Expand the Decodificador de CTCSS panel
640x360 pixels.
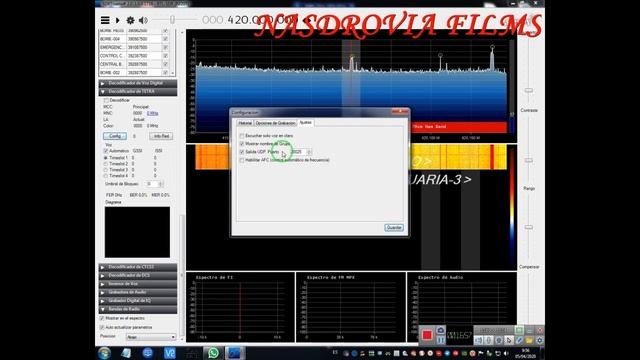tap(138, 267)
